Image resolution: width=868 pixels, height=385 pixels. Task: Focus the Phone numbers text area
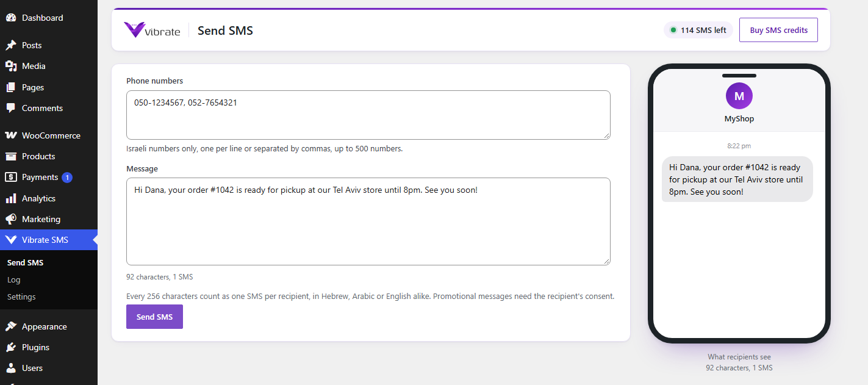(x=368, y=115)
